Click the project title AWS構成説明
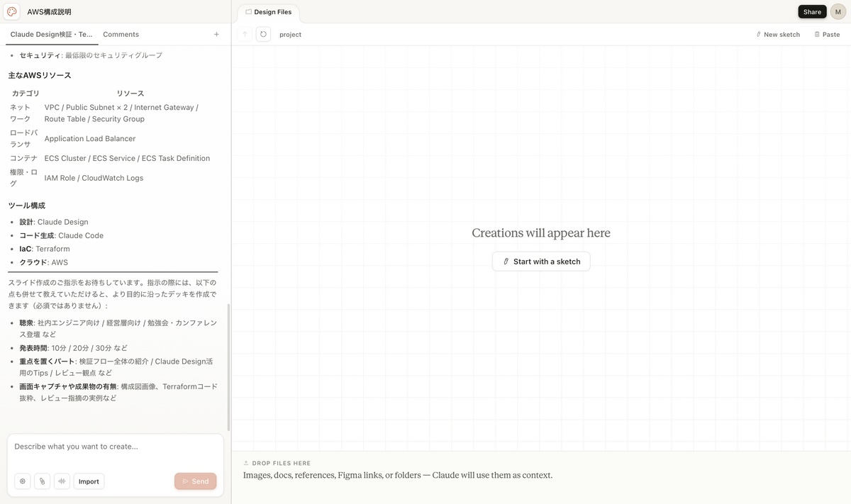851x504 pixels. [x=49, y=12]
